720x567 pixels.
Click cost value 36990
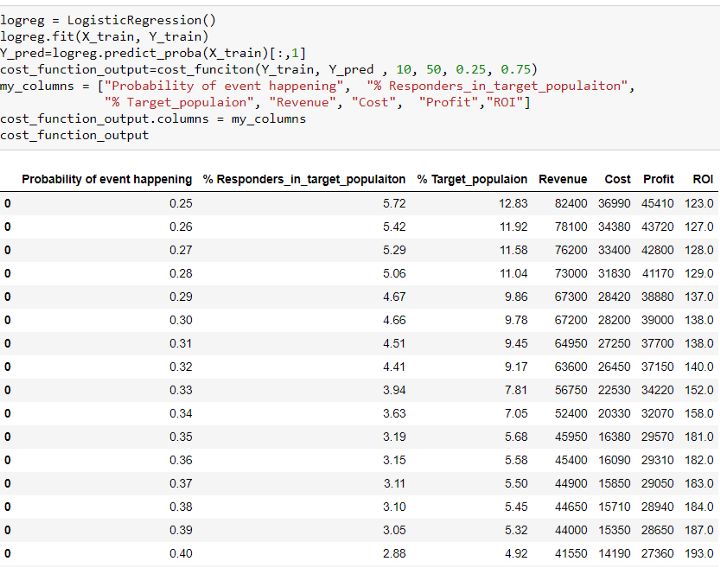point(614,203)
